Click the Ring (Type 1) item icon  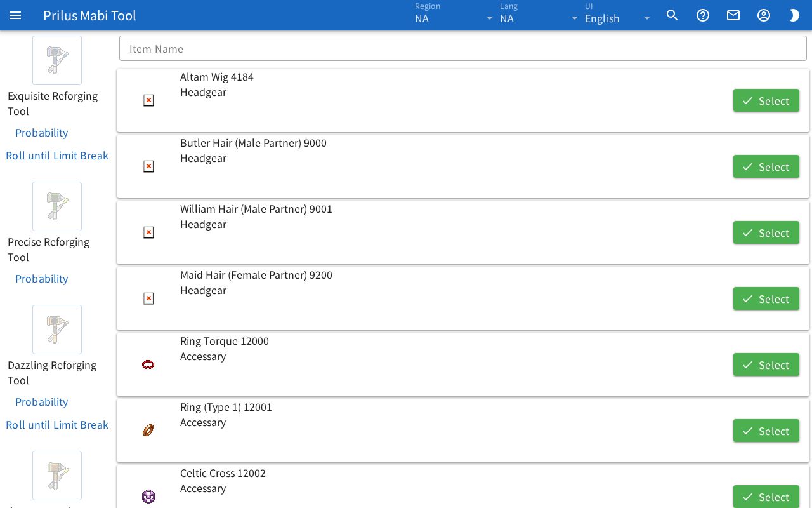[148, 431]
